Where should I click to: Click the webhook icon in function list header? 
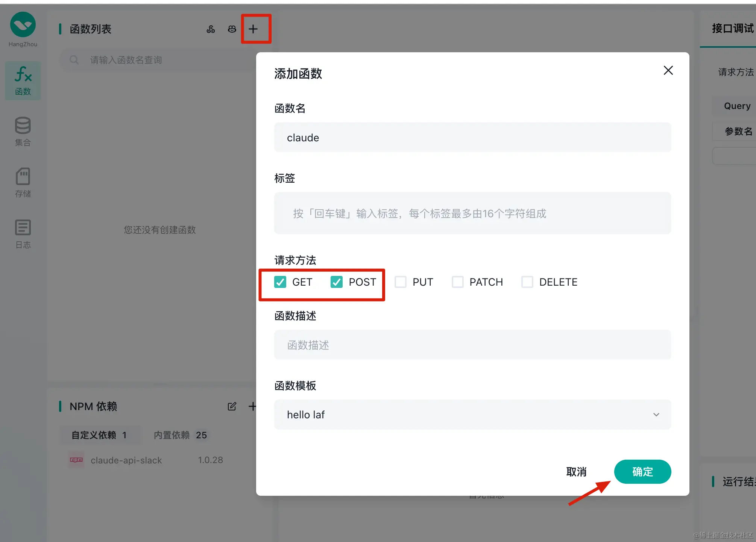coord(211,29)
